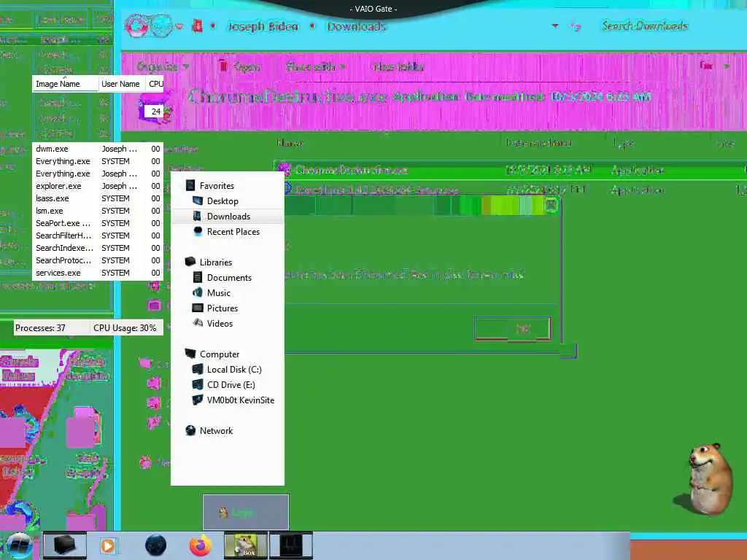Sort by the Date modified column
The image size is (747, 560).
[539, 142]
